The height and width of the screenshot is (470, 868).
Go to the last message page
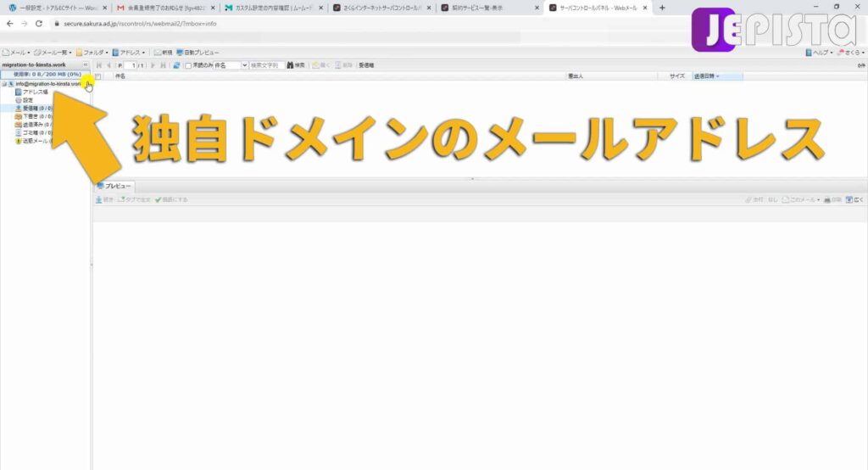163,65
